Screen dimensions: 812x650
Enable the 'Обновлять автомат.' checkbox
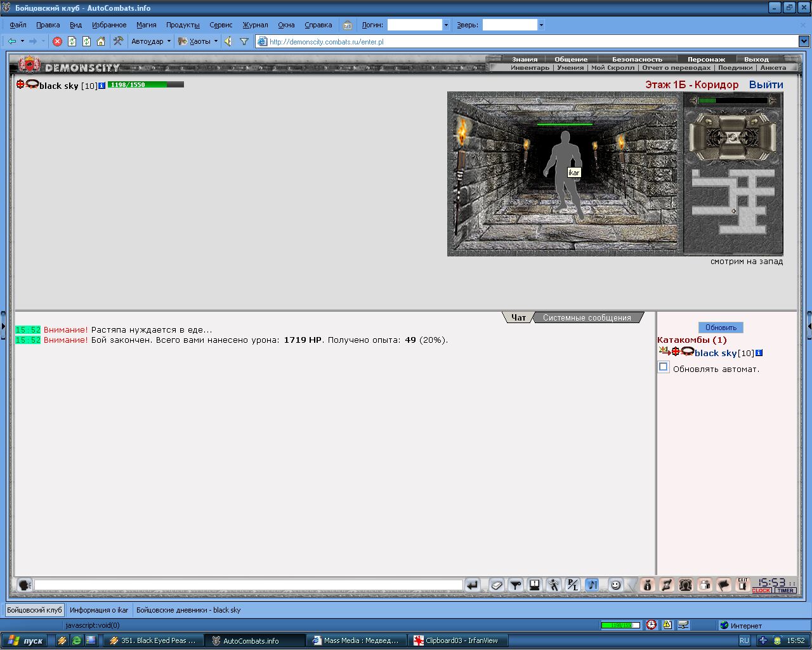point(664,367)
